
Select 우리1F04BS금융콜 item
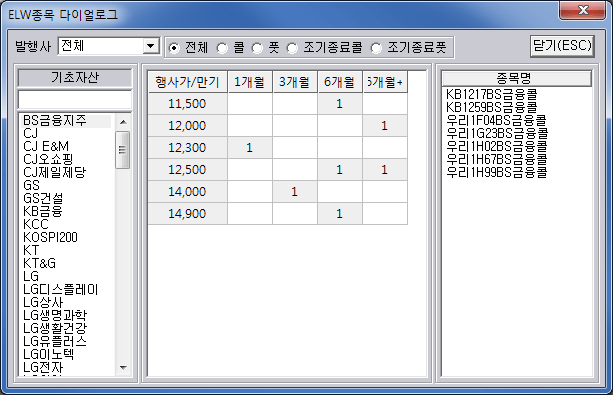(x=496, y=120)
